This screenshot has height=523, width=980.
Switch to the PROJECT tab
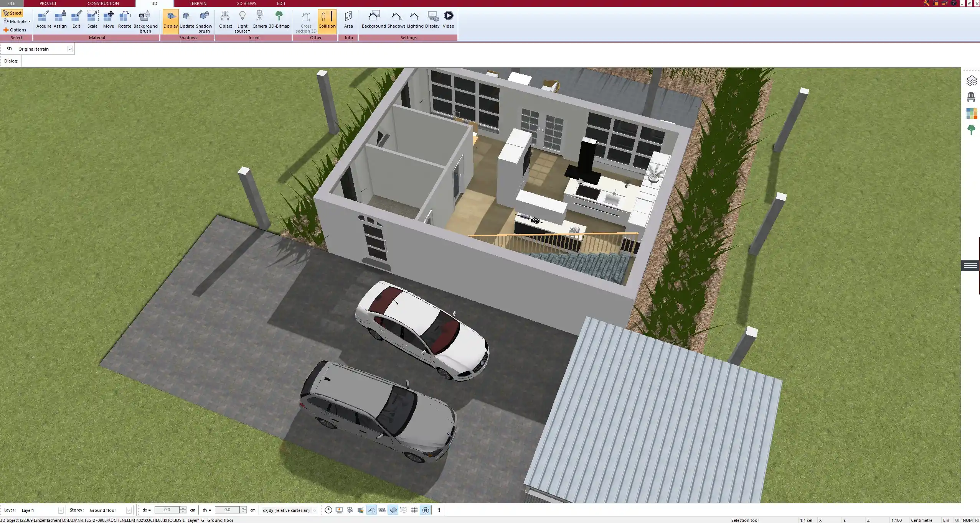coord(48,3)
